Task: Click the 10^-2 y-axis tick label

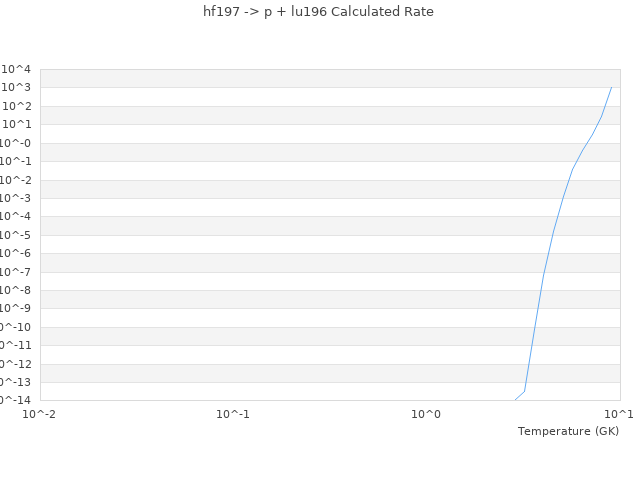Action: click(x=15, y=180)
